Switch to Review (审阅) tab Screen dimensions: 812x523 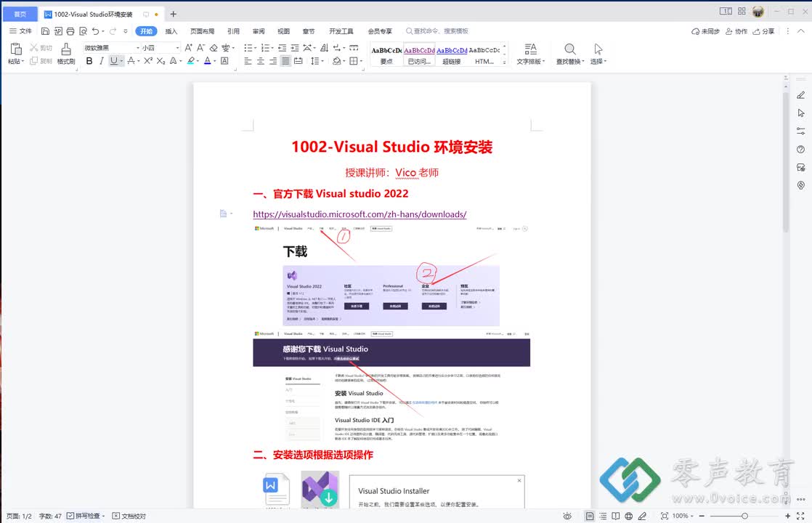pyautogui.click(x=259, y=31)
